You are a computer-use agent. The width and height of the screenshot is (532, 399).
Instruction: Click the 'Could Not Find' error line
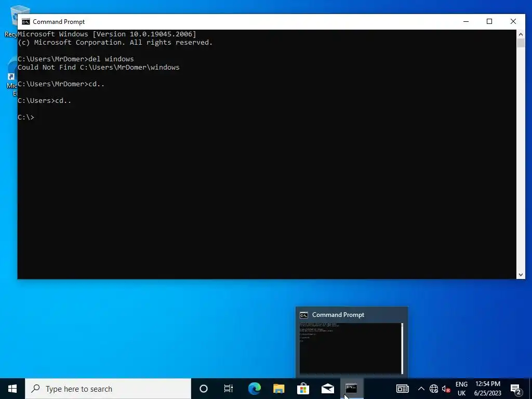coord(98,67)
